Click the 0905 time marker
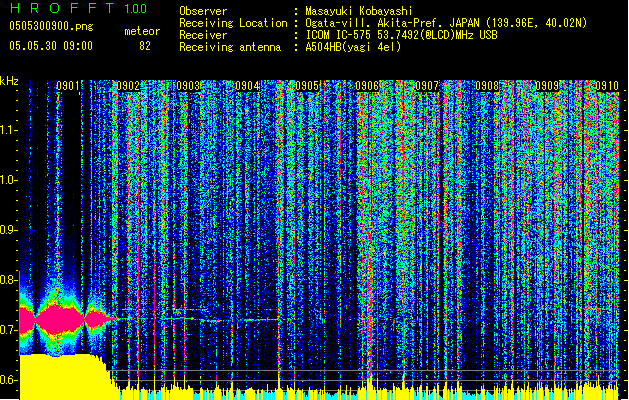This screenshot has height=400, width=629. [x=307, y=86]
